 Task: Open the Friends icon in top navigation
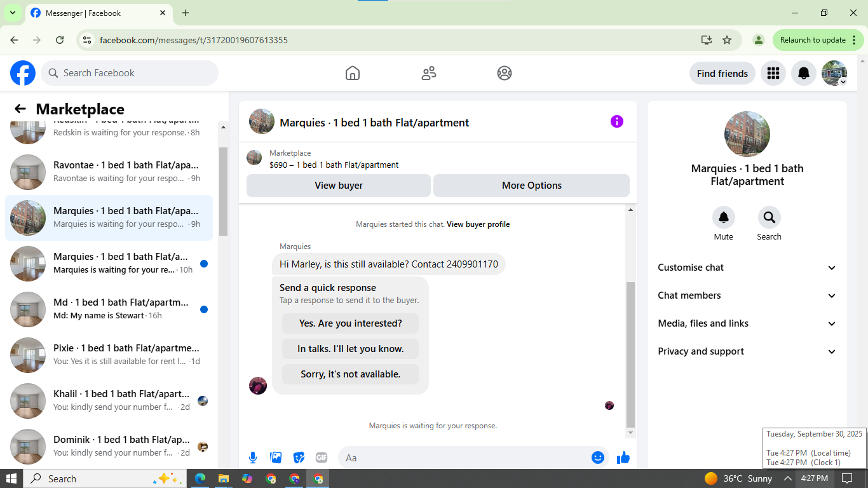click(x=429, y=73)
